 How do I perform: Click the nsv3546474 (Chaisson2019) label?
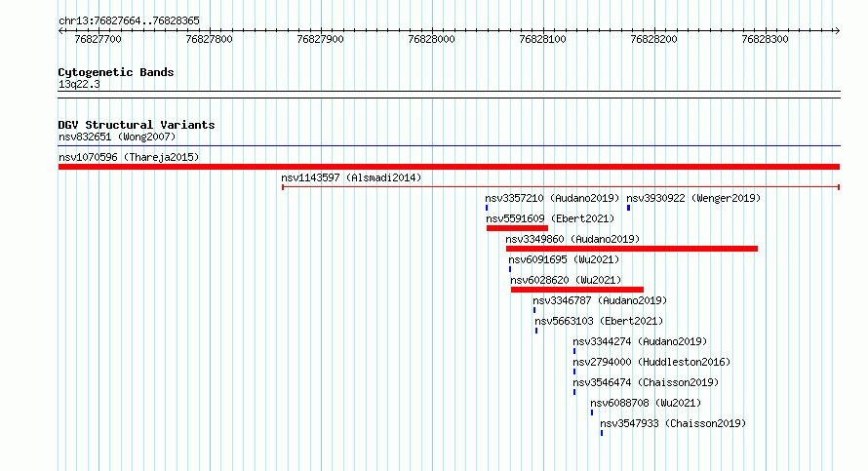tap(646, 382)
